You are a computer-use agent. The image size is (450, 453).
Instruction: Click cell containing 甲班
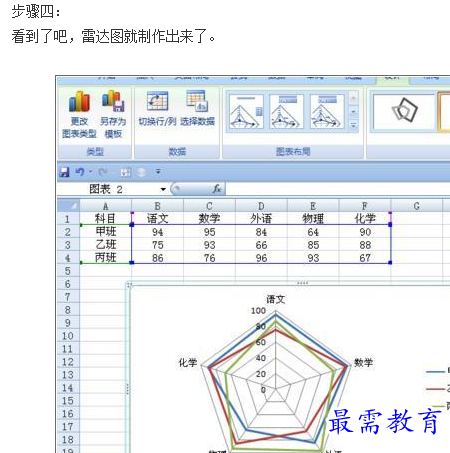coord(105,232)
